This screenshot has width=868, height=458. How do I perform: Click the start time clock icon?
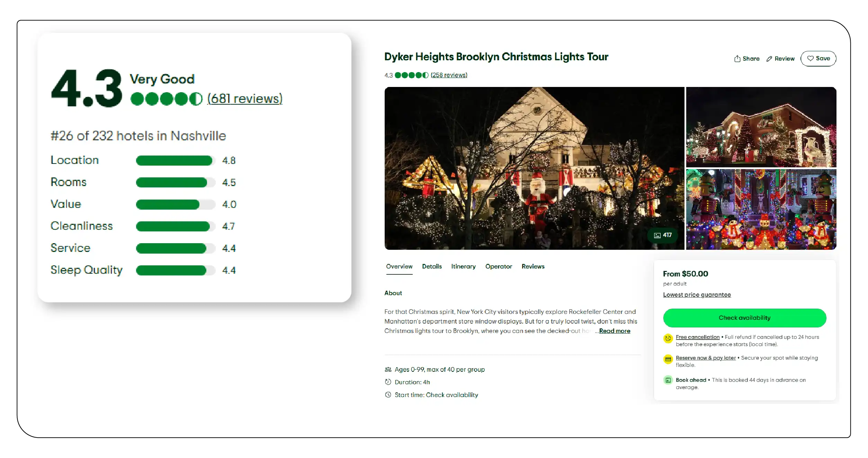(x=388, y=395)
